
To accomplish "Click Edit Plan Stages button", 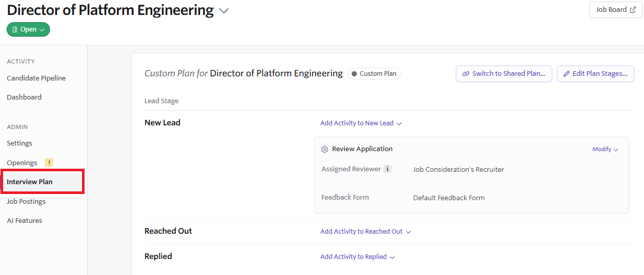I will click(x=596, y=74).
